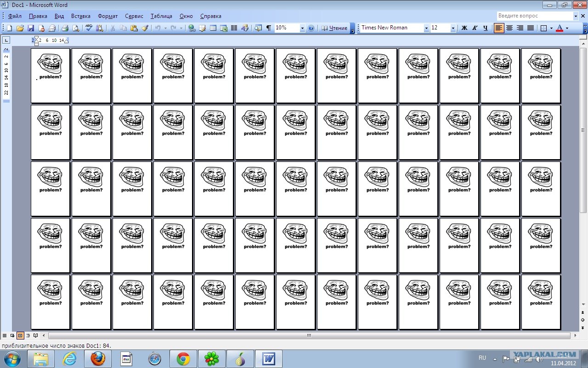Open the Print Preview icon
Viewport: 588px width, 368px height.
click(76, 28)
